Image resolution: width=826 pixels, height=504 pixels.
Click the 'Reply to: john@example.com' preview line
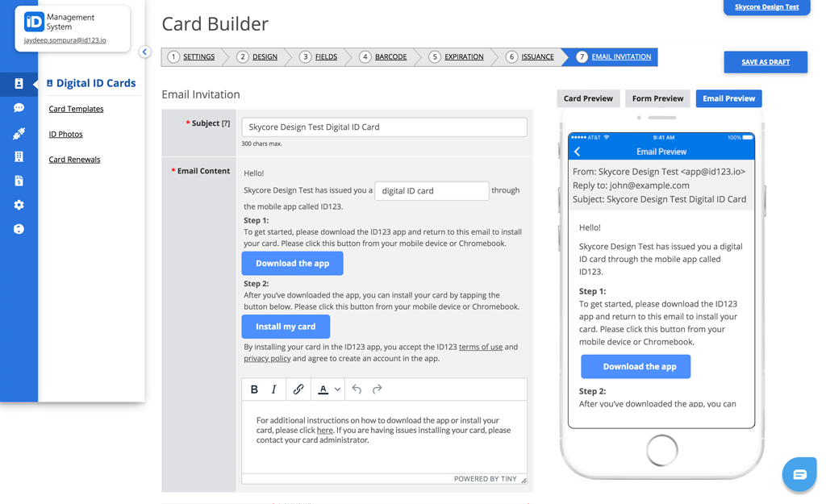pos(631,185)
